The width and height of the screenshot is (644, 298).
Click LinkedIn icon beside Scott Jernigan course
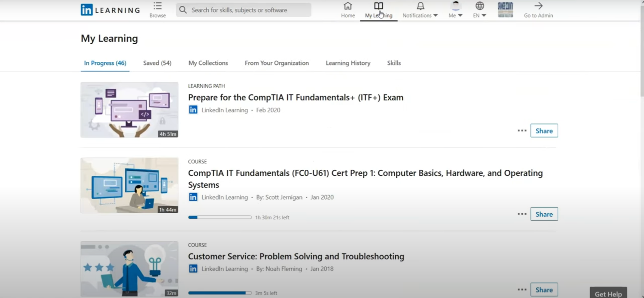tap(193, 197)
